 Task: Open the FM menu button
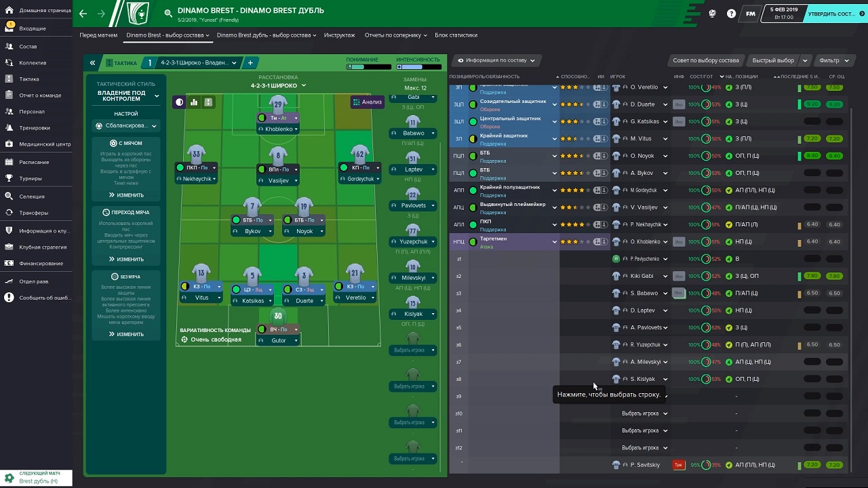click(x=750, y=14)
